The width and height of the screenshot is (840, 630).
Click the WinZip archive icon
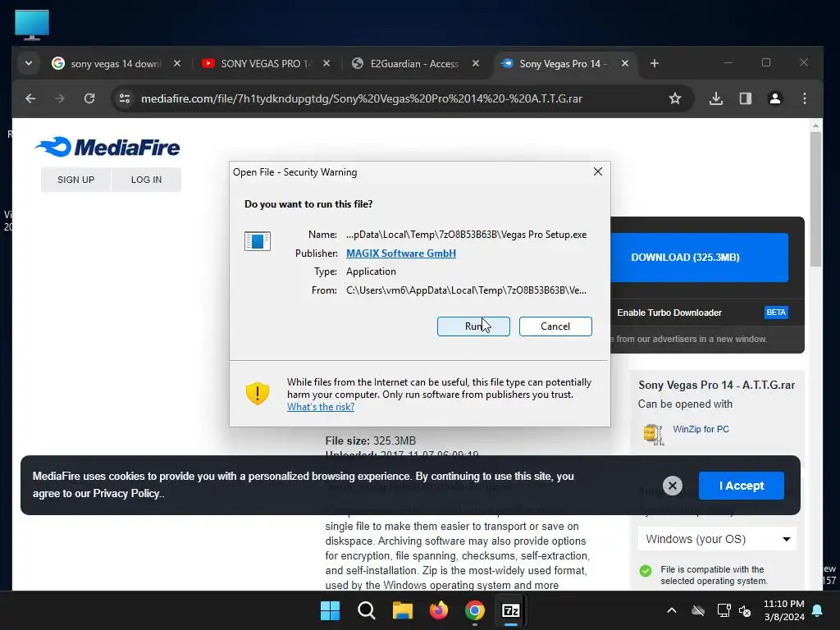(x=654, y=434)
